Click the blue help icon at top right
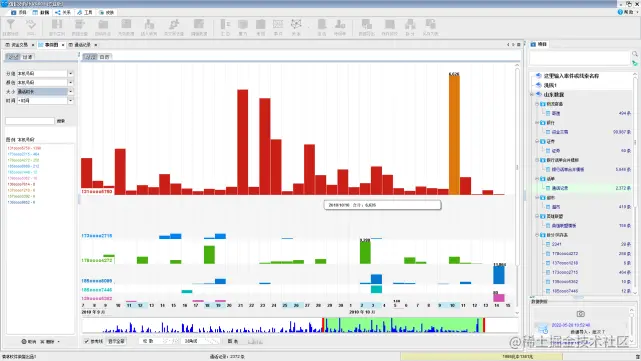 pos(620,12)
